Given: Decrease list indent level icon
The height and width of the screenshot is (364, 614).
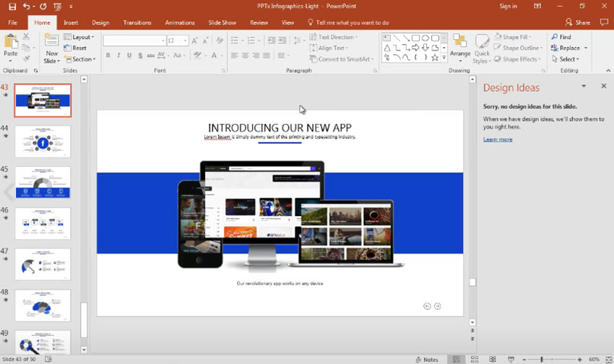Looking at the screenshot, I should pyautogui.click(x=272, y=40).
